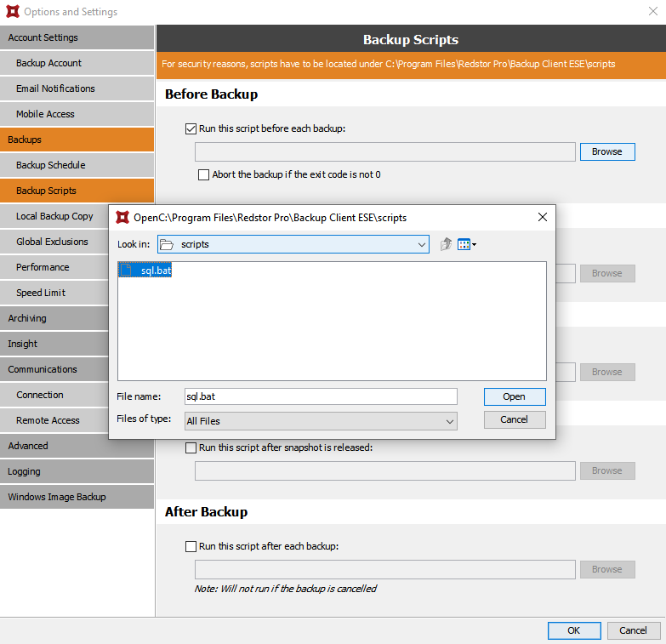The width and height of the screenshot is (666, 644).
Task: Open Email Notifications page
Action: pos(77,88)
